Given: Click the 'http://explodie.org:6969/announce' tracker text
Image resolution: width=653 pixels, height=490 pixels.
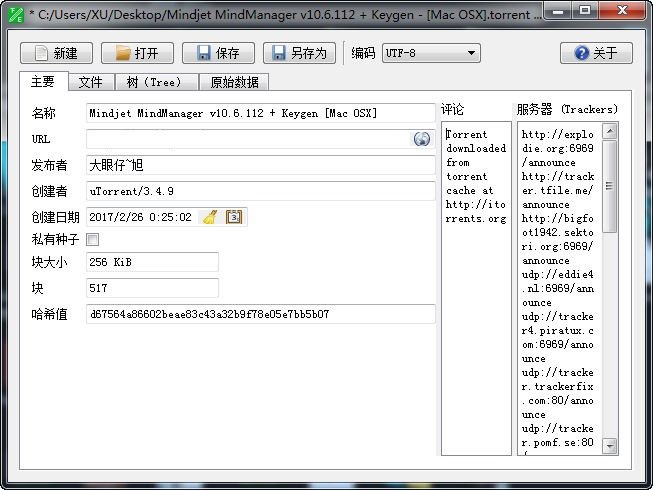Looking at the screenshot, I should point(558,148).
